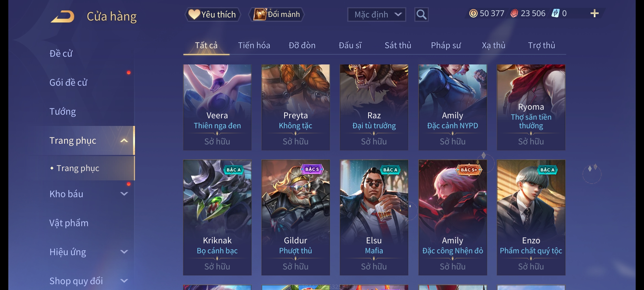This screenshot has width=644, height=290.
Task: Click the red ruby currency icon
Action: pos(514,13)
